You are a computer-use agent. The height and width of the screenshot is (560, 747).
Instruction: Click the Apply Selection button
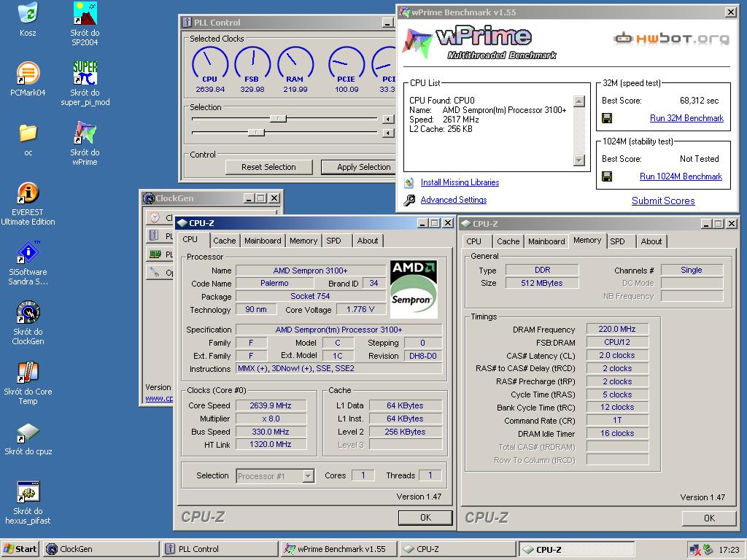[x=359, y=167]
